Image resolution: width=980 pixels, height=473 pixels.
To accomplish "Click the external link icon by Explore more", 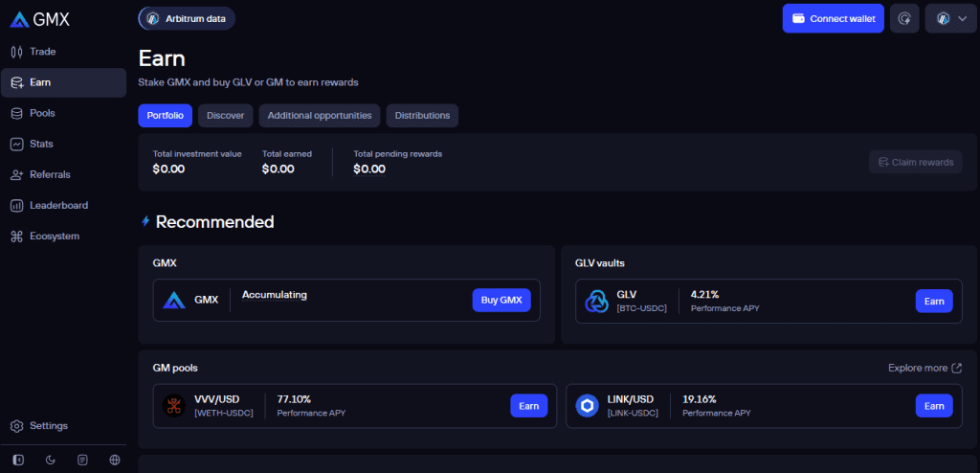I will click(956, 368).
